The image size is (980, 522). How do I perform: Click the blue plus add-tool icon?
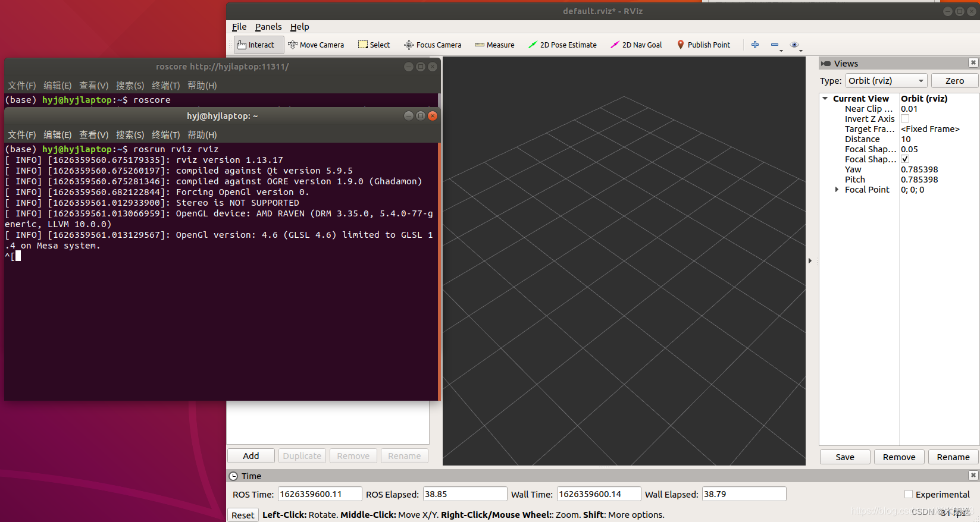755,45
